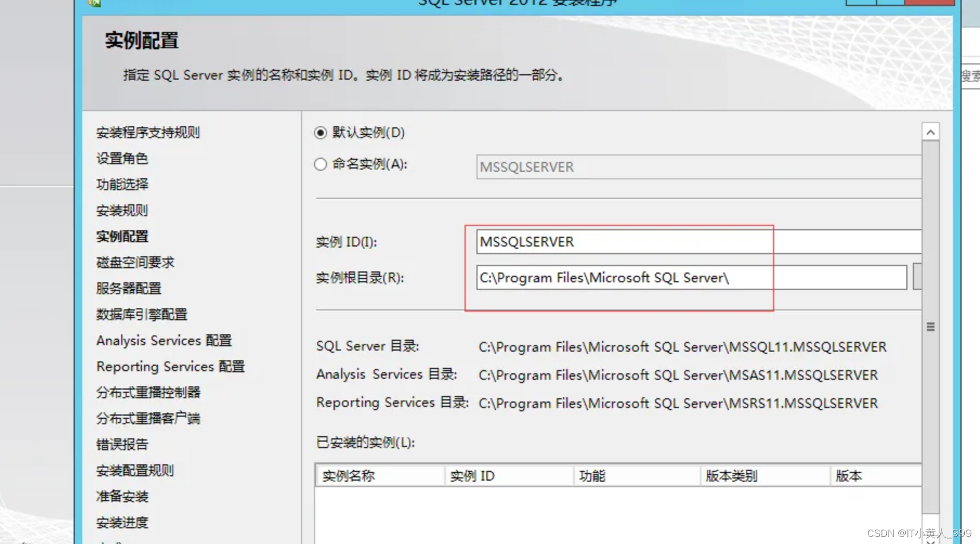Select the 命名实例(A) radio button
Image resolution: width=980 pixels, height=544 pixels.
(320, 164)
